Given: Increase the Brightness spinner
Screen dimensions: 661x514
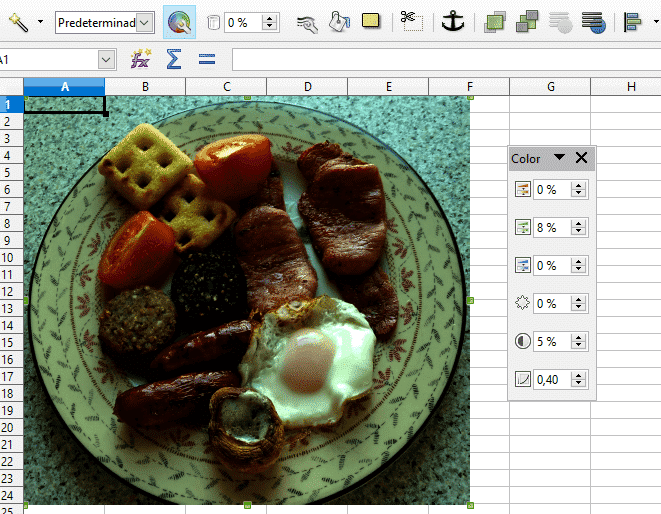Looking at the screenshot, I should click(579, 299).
